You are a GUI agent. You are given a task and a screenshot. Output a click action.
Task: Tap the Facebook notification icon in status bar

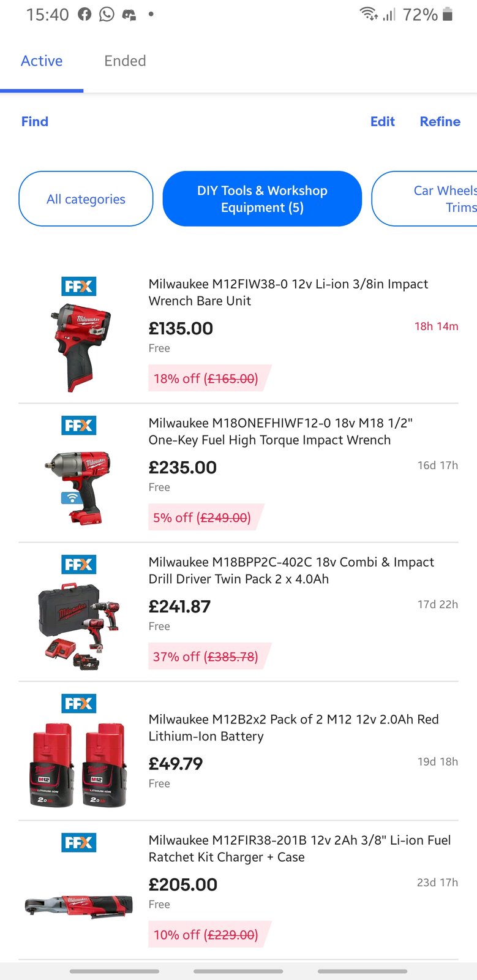tap(85, 14)
